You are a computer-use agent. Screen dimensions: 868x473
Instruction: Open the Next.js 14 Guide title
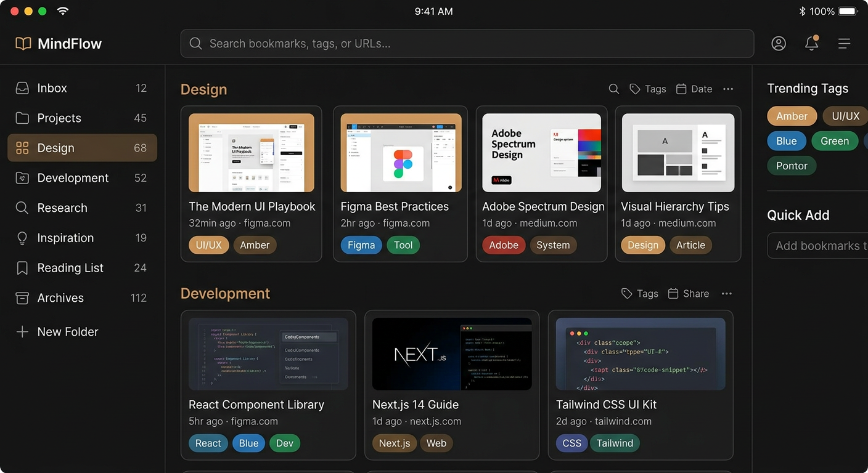pyautogui.click(x=416, y=405)
